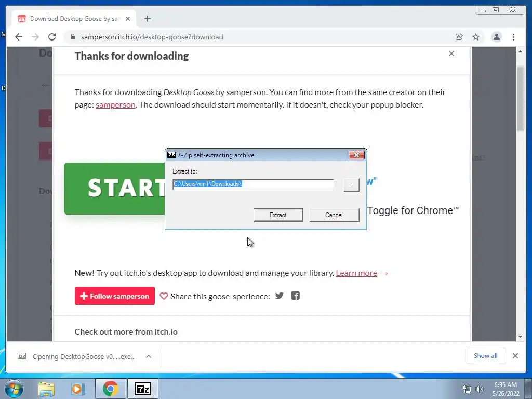The image size is (532, 399).
Task: Close the 7-Zip dialog with red X
Action: point(356,155)
